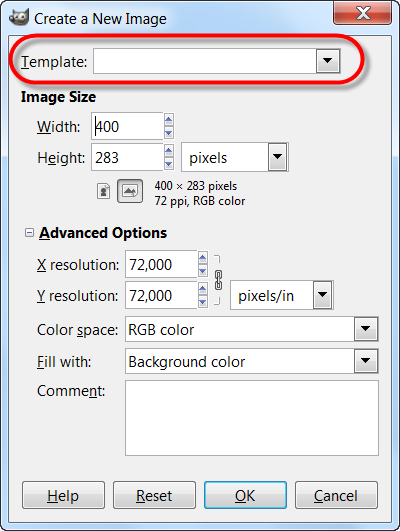Image resolution: width=400 pixels, height=531 pixels.
Task: Increase X resolution with up arrow
Action: [x=203, y=258]
